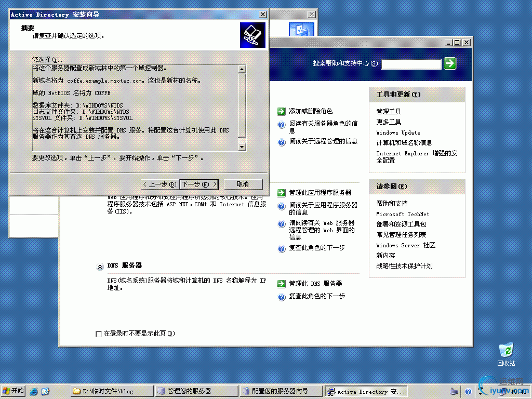This screenshot has width=532, height=399.
Task: Click summary scrollbar down arrow
Action: click(x=242, y=147)
